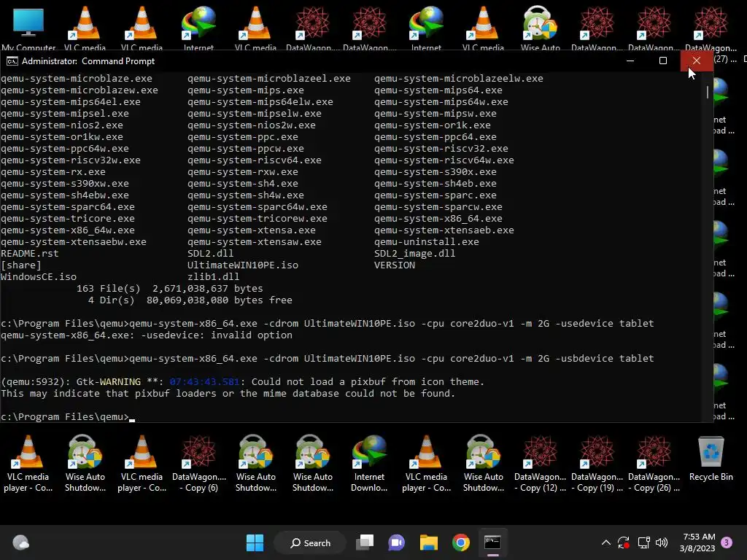Click qemu-system-sparc.exe in the listing
747x560 pixels.
[435, 195]
